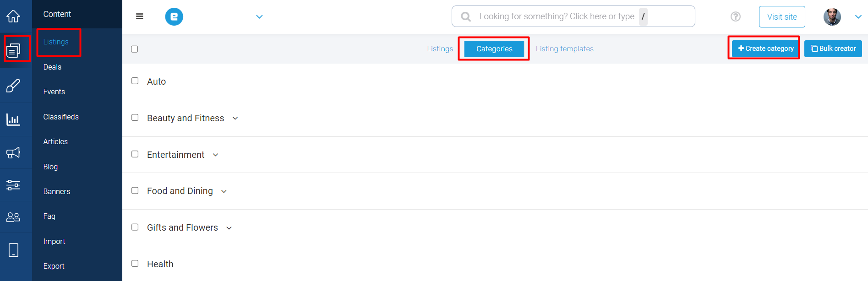Open the Settings sliders icon

coord(13,185)
